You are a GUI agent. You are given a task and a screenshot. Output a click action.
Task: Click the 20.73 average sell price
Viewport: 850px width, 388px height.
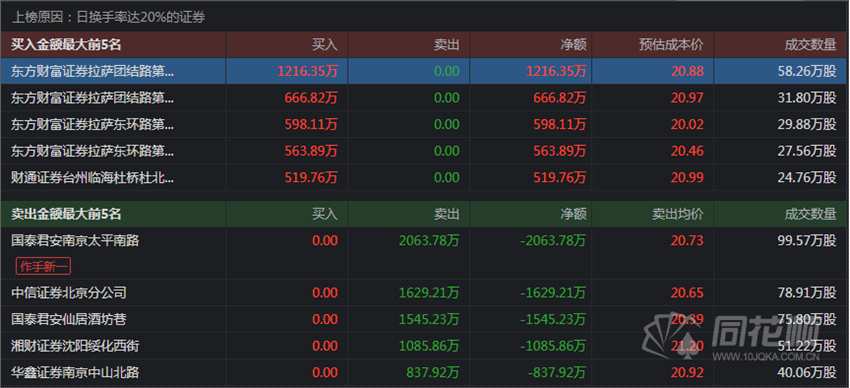687,241
